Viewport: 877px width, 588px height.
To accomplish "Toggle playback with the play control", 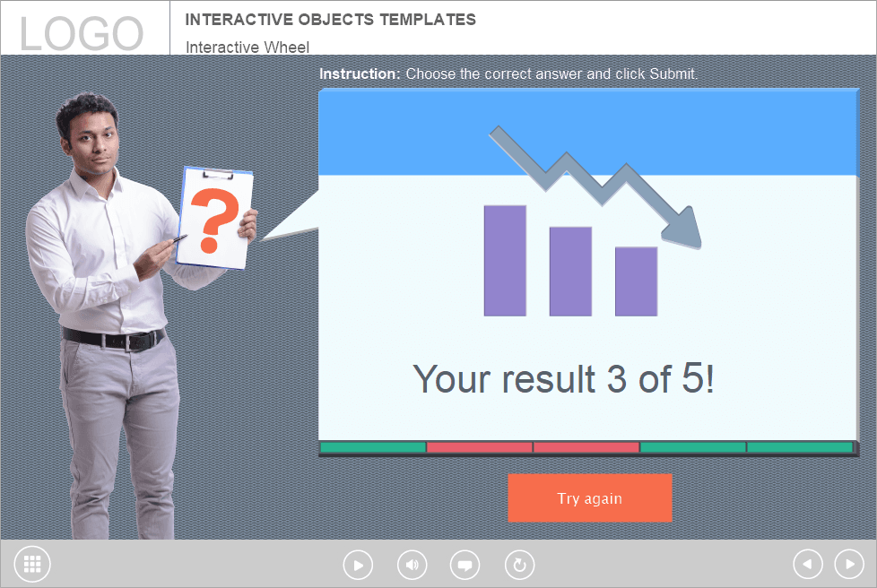I will [358, 565].
